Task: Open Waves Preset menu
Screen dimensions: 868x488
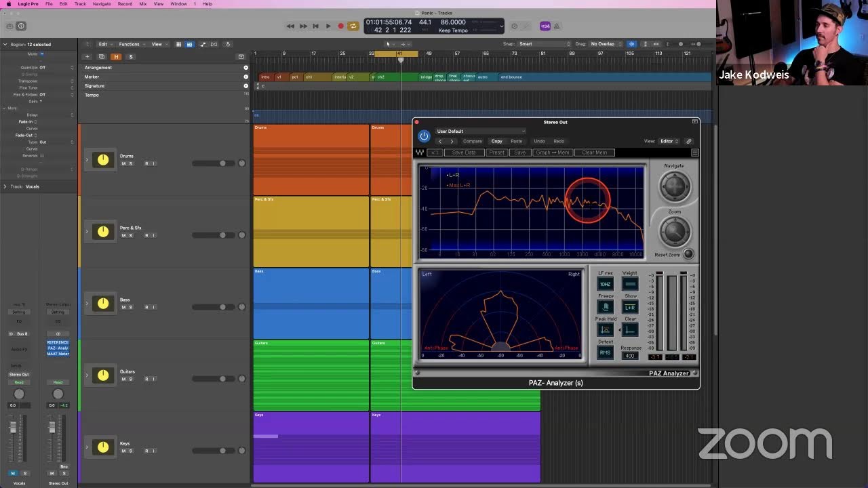Action: pyautogui.click(x=496, y=152)
